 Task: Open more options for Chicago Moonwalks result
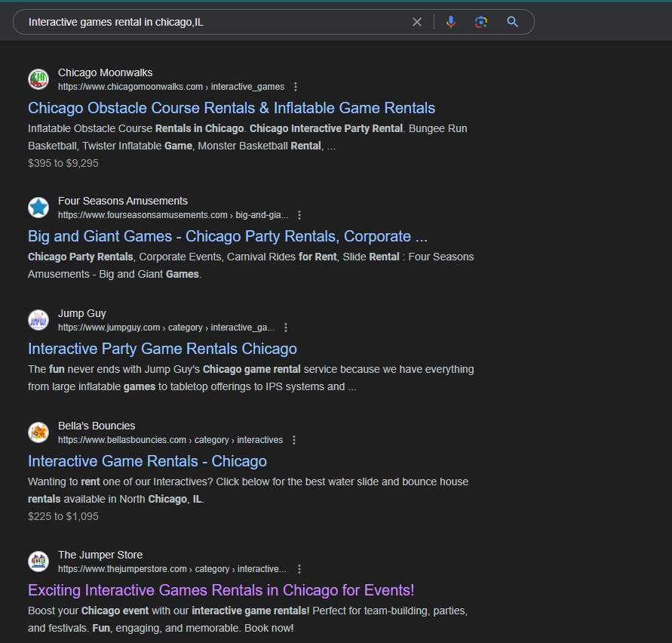click(x=296, y=87)
